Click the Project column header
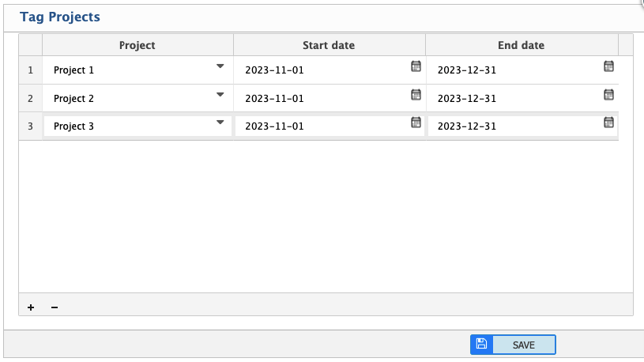Viewport: 644px width, 362px height. [137, 45]
